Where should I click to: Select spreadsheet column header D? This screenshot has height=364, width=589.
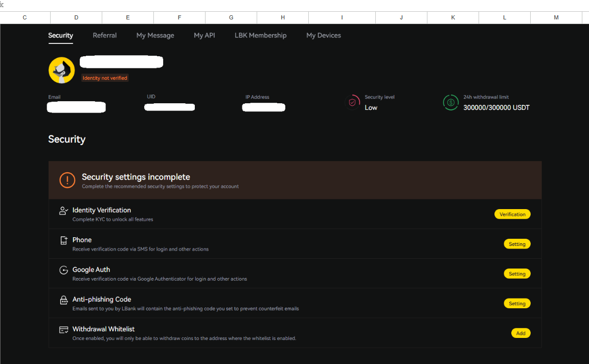(76, 17)
